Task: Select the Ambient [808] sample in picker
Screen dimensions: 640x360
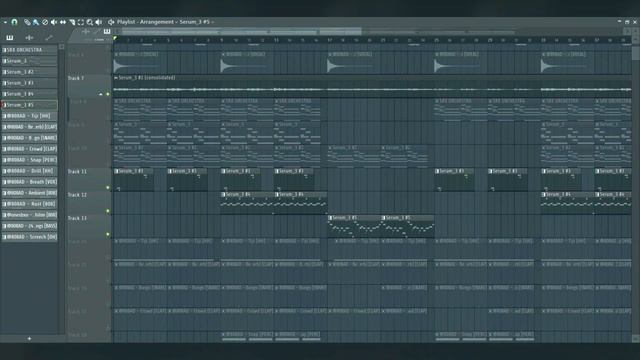Action: tap(29, 193)
